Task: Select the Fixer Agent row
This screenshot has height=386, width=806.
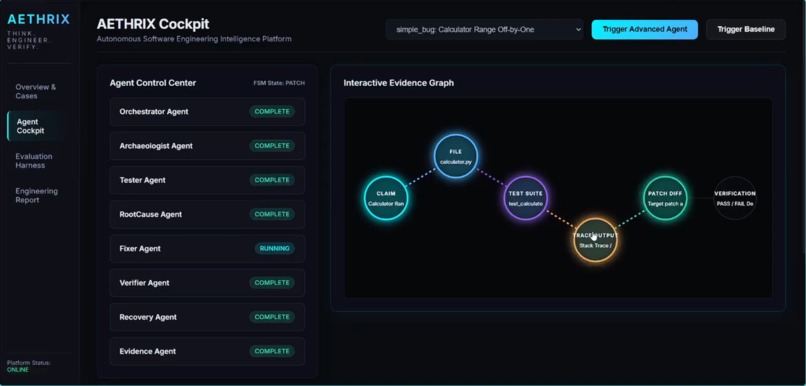Action: (207, 249)
